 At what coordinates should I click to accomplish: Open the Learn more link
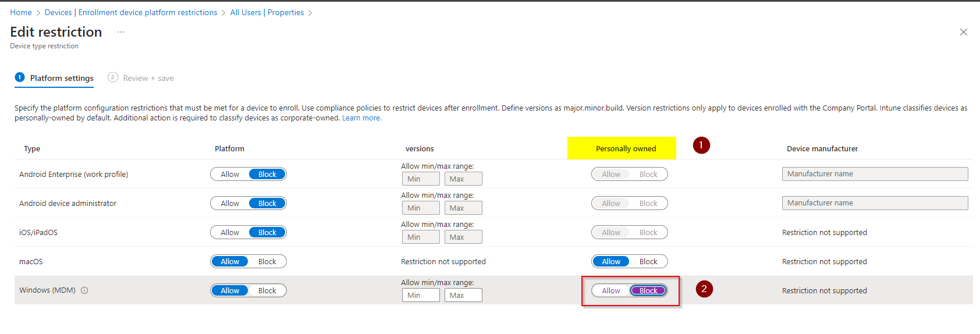click(x=361, y=118)
